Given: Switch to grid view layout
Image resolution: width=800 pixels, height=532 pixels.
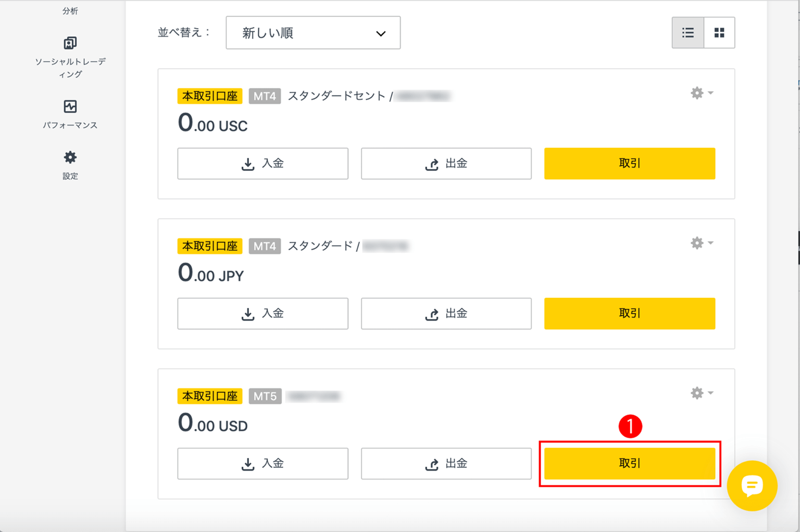Looking at the screenshot, I should tap(719, 33).
